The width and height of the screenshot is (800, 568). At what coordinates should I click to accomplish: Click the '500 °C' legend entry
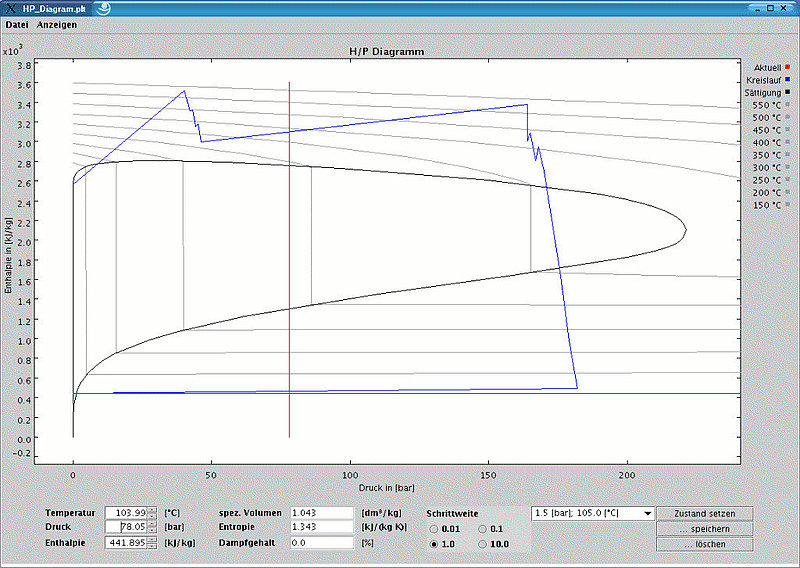(x=771, y=117)
